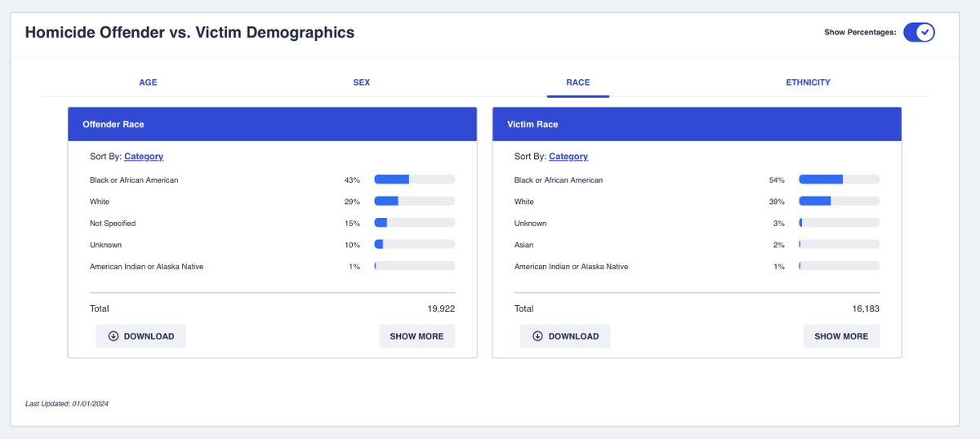
Task: Select the Race tab
Action: [x=578, y=82]
